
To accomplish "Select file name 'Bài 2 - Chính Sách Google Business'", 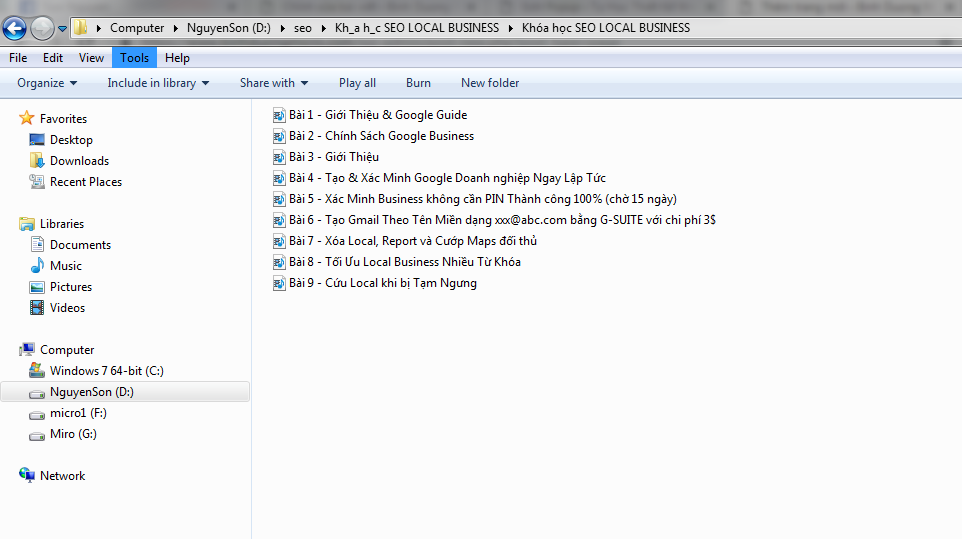I will [382, 136].
